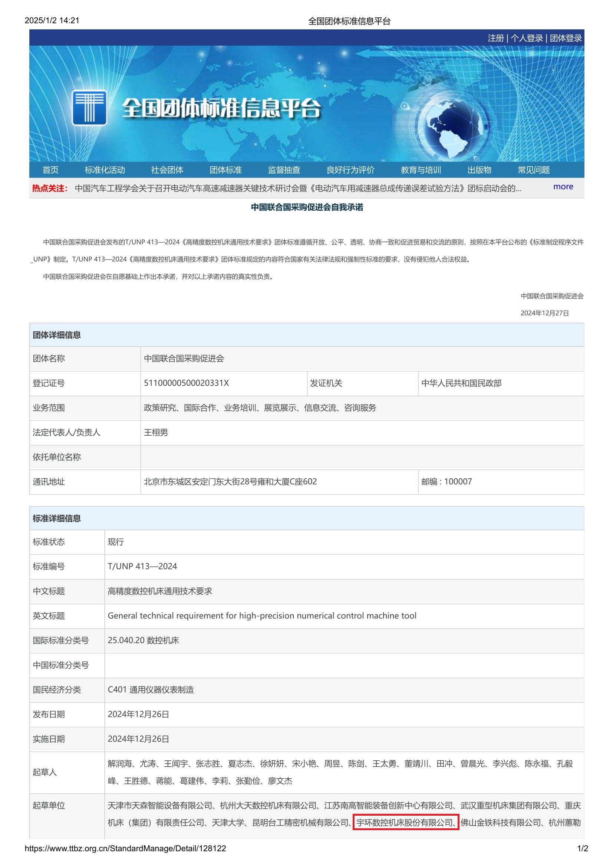Screen dimensions: 613x868
Task: Click the 全国团体标准信息平台 banner title
Action: (221, 108)
